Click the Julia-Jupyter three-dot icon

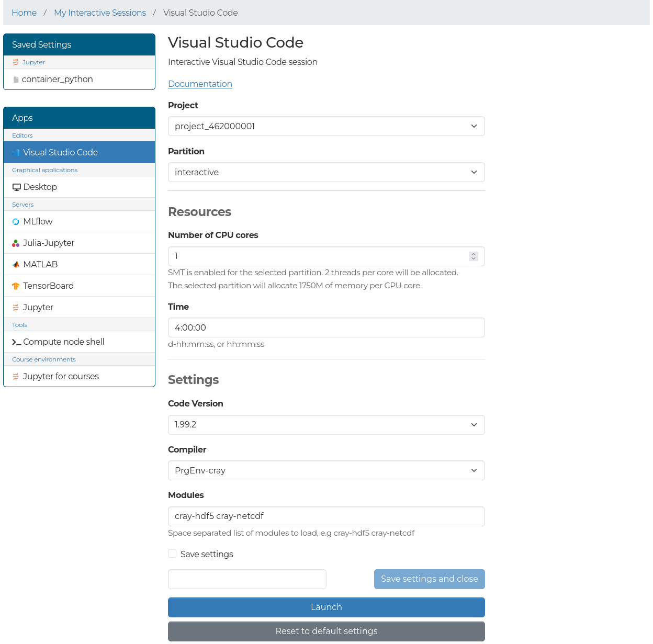16,243
